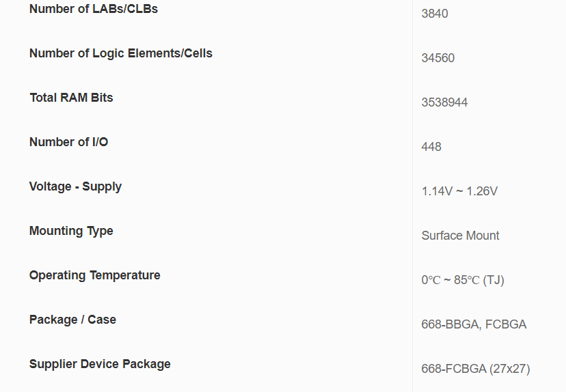Click the 1.26V maximum voltage text
This screenshot has width=566, height=392.
click(482, 191)
